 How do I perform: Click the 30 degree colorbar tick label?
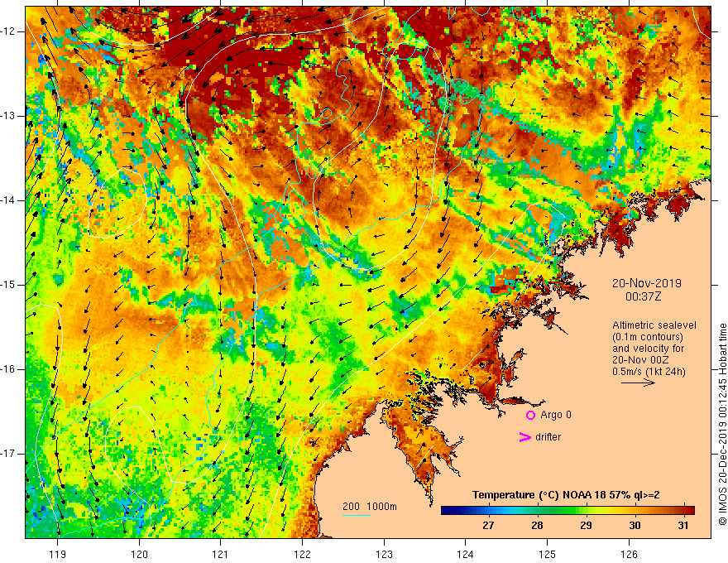click(635, 526)
